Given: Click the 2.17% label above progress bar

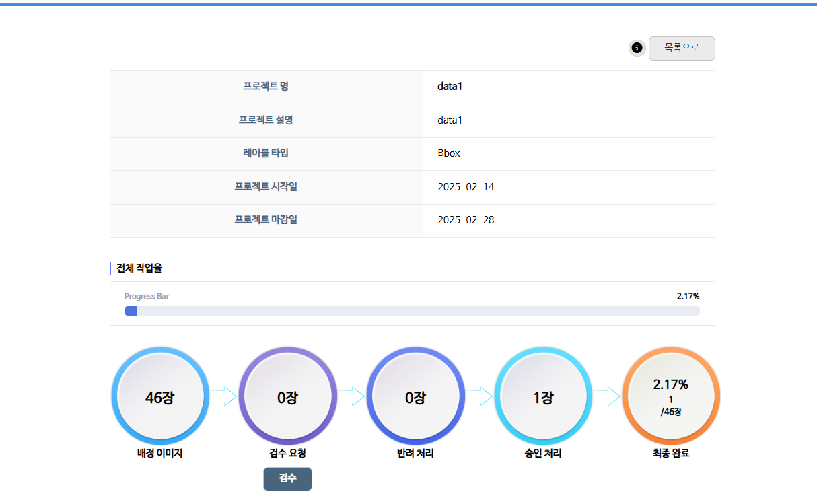Looking at the screenshot, I should coord(688,296).
